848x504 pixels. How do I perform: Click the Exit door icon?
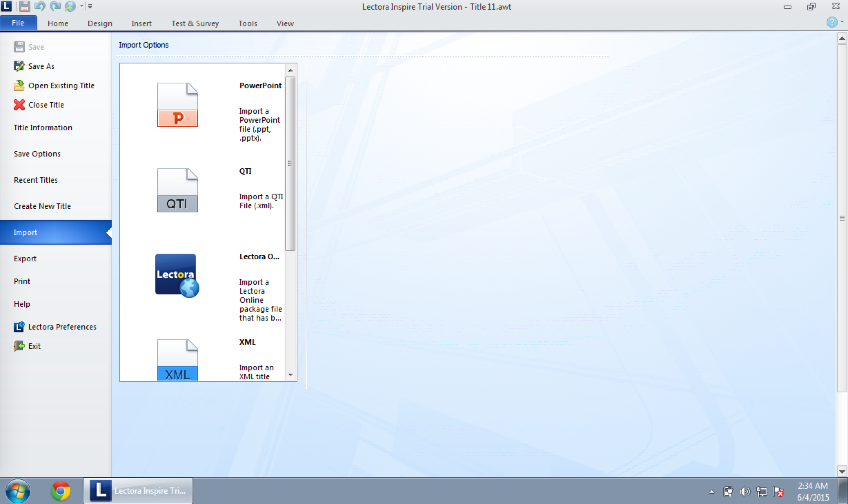coord(19,346)
